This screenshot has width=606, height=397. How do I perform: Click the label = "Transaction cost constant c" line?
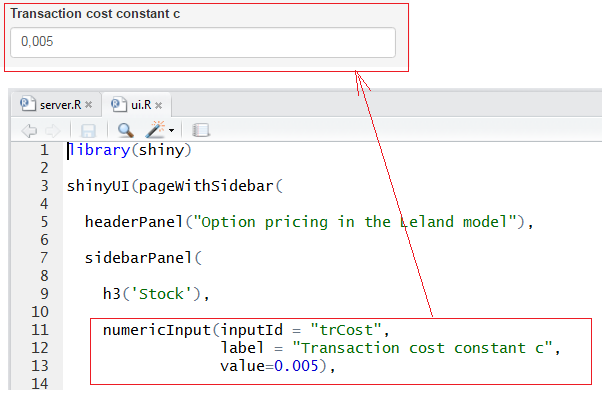(390, 348)
